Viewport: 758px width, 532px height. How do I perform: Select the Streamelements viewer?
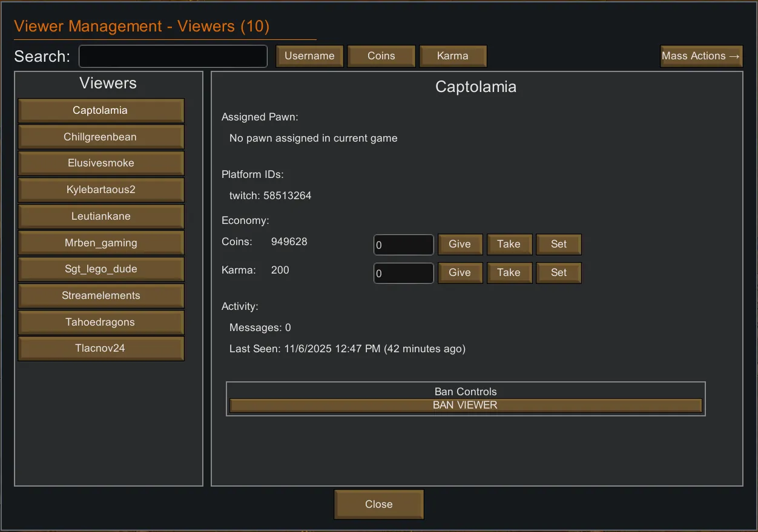pos(101,296)
